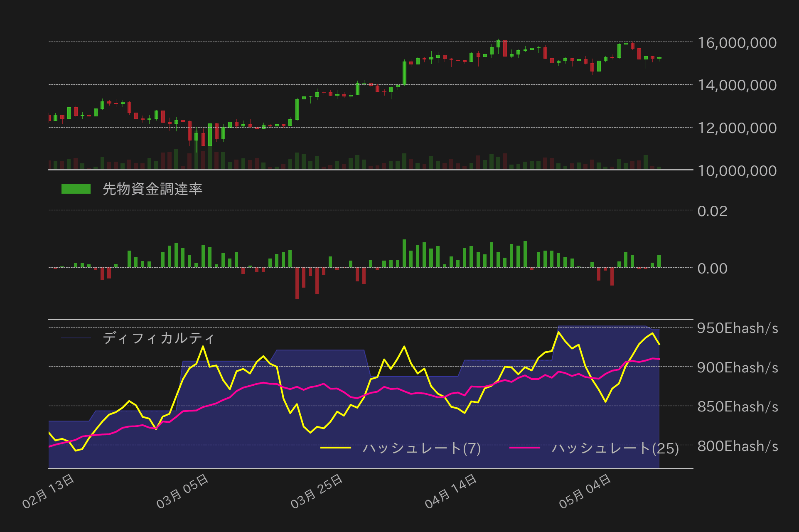Click the 05月 04日 date label
The width and height of the screenshot is (799, 532).
[585, 491]
